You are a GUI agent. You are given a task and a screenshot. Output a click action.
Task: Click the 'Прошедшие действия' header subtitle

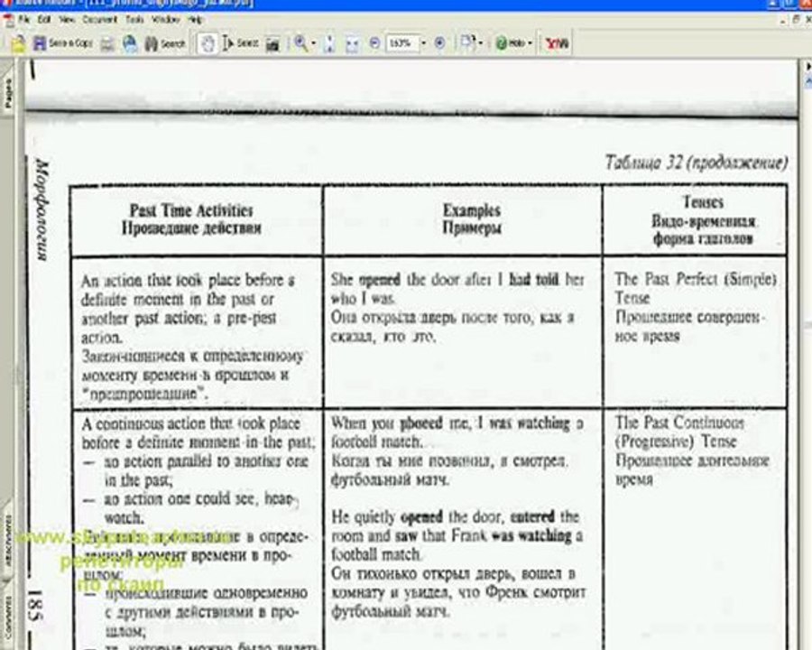[x=191, y=228]
